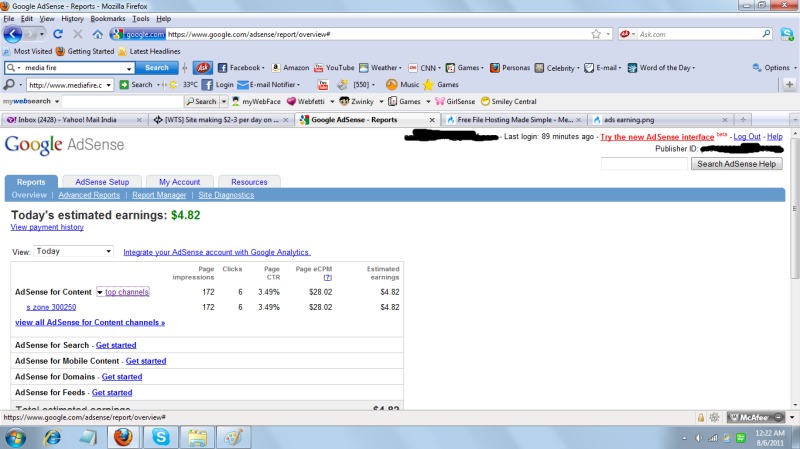Open the View period dropdown showing Today
800x449 pixels.
[x=73, y=251]
